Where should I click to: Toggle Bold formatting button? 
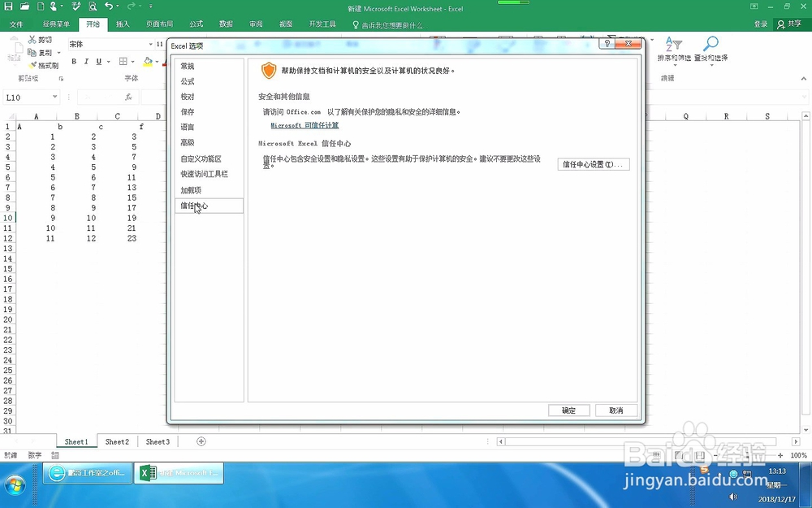[74, 61]
